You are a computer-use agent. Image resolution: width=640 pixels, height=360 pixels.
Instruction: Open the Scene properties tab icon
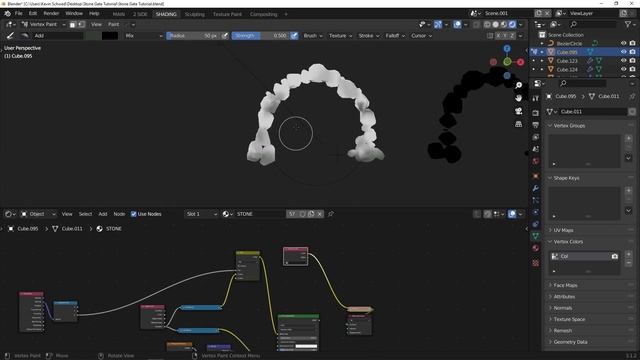[x=536, y=149]
